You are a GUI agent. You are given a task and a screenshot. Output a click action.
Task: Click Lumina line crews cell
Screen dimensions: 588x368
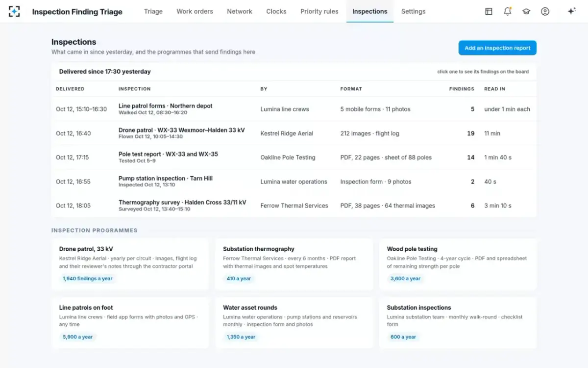(285, 109)
